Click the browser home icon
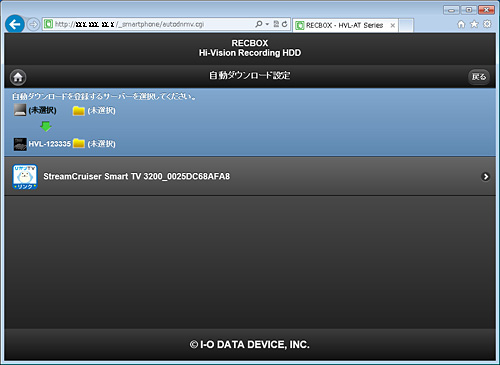 461,24
